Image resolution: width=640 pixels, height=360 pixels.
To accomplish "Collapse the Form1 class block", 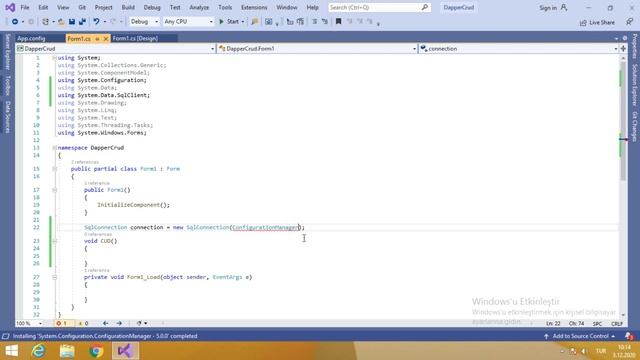I will 54,169.
